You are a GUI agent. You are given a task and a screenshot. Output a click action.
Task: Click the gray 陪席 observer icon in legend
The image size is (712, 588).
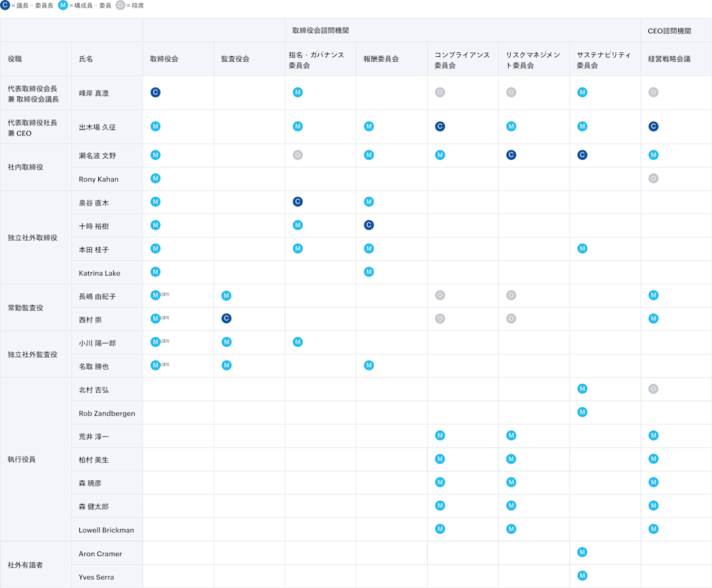point(120,5)
